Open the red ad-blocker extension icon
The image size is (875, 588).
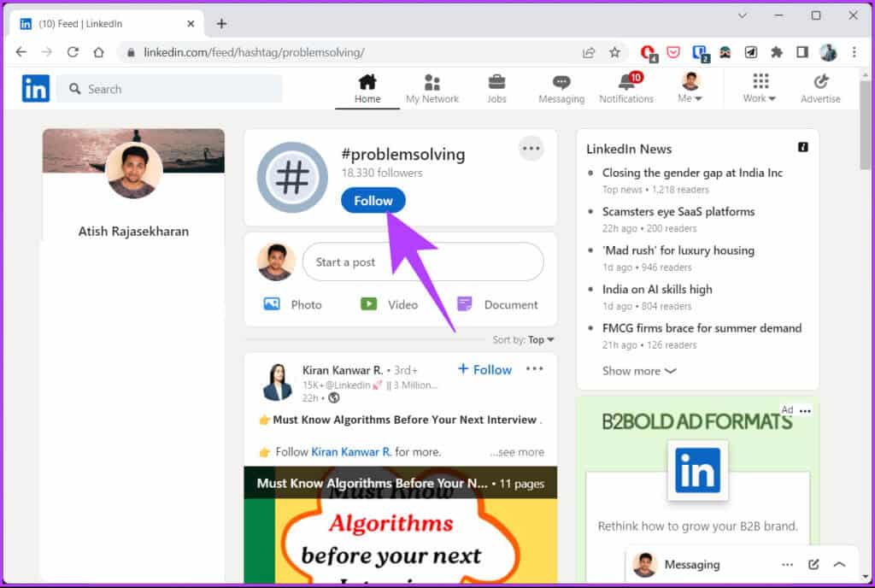click(648, 53)
